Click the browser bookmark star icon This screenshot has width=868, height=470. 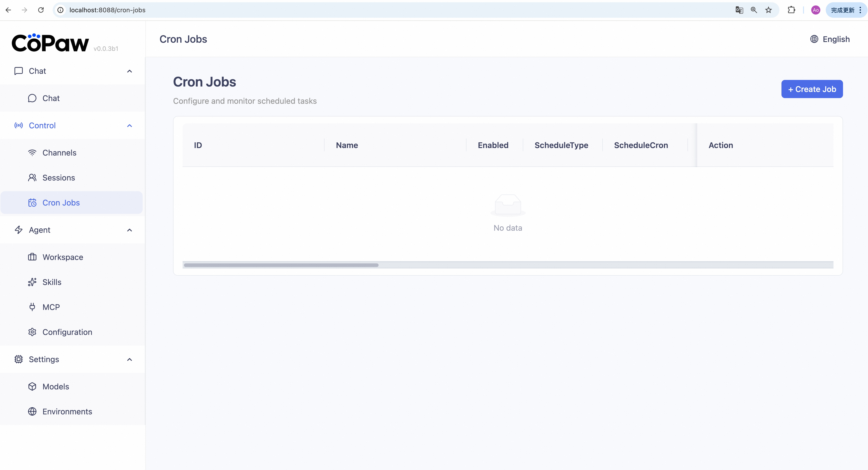coord(769,10)
